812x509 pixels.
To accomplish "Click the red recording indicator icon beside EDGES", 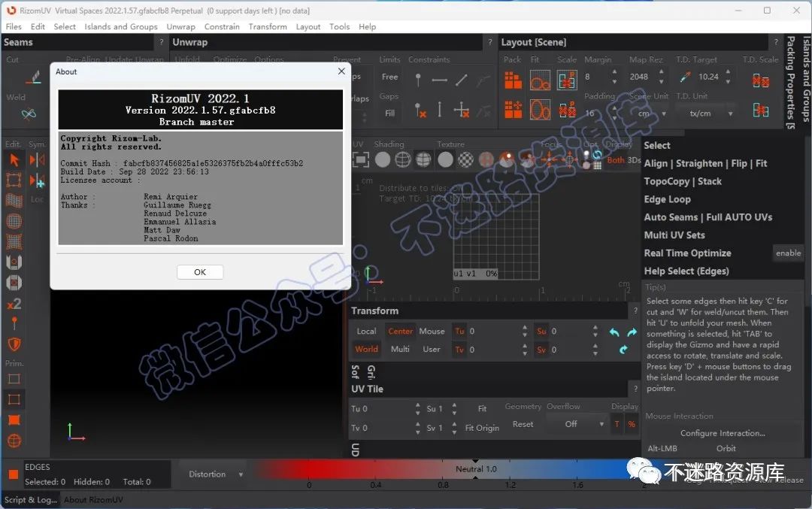I will [x=14, y=474].
